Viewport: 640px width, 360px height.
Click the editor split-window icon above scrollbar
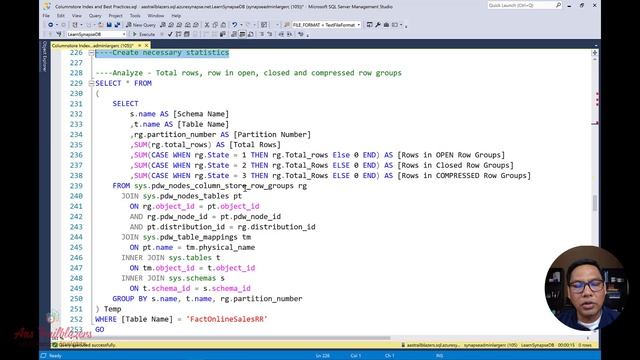click(x=595, y=53)
